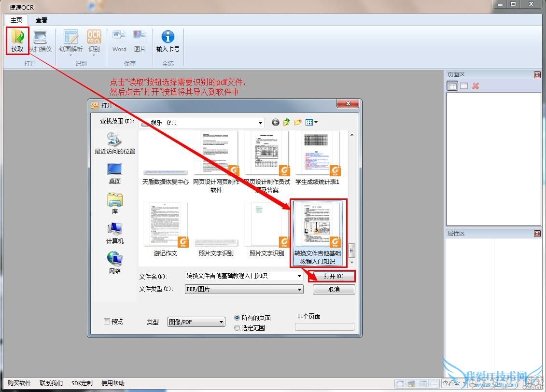Click the 识别 OCR recognize icon
The image size is (546, 392).
[94, 38]
